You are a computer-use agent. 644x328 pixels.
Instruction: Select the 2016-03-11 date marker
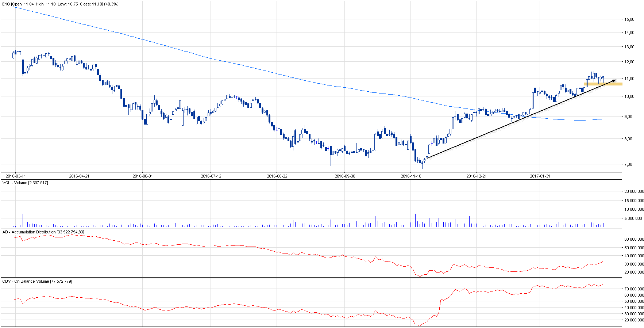[x=16, y=176]
